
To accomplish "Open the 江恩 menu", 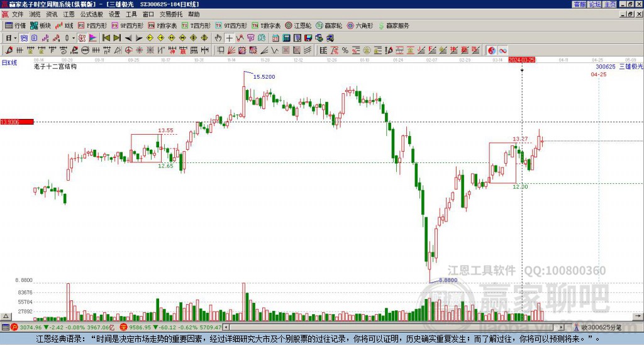I will coord(69,14).
